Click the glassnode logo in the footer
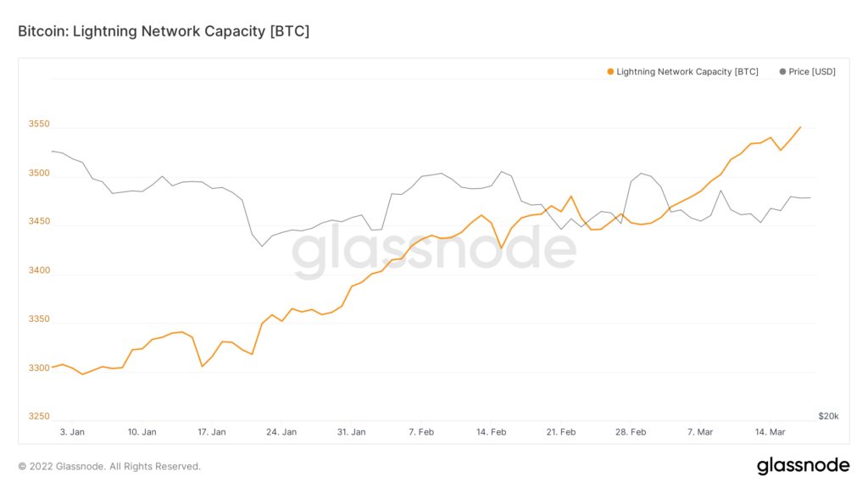Image resolution: width=868 pixels, height=488 pixels. pyautogui.click(x=803, y=465)
